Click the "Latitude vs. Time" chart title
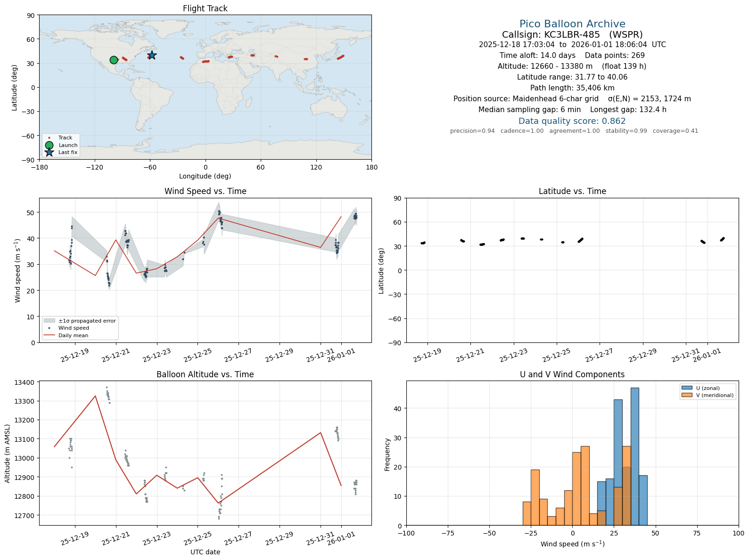The height and width of the screenshot is (560, 749). [572, 191]
